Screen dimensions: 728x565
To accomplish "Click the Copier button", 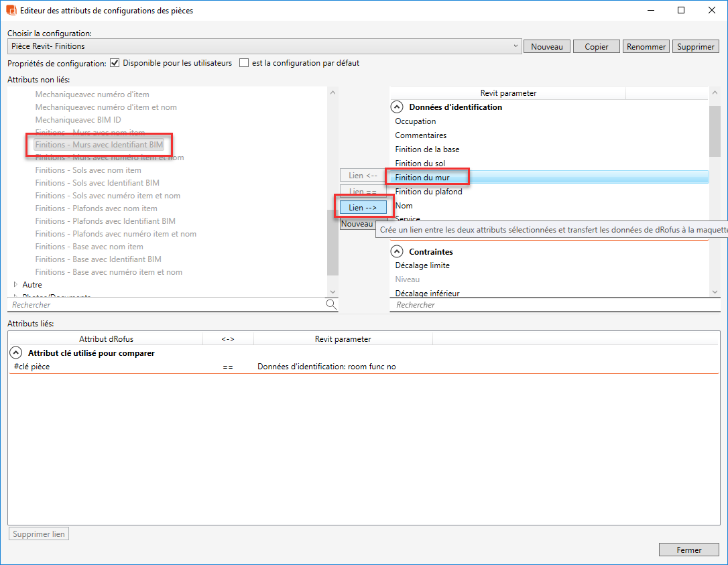I will 596,46.
